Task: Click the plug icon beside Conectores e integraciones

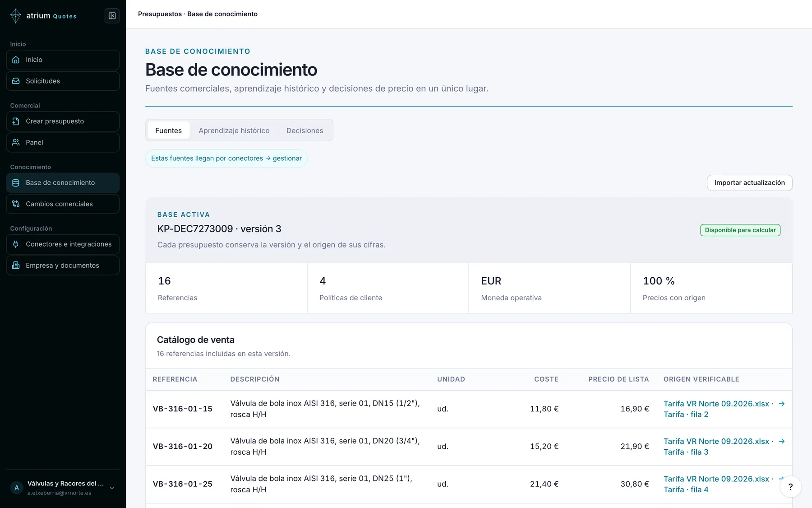Action: tap(16, 244)
